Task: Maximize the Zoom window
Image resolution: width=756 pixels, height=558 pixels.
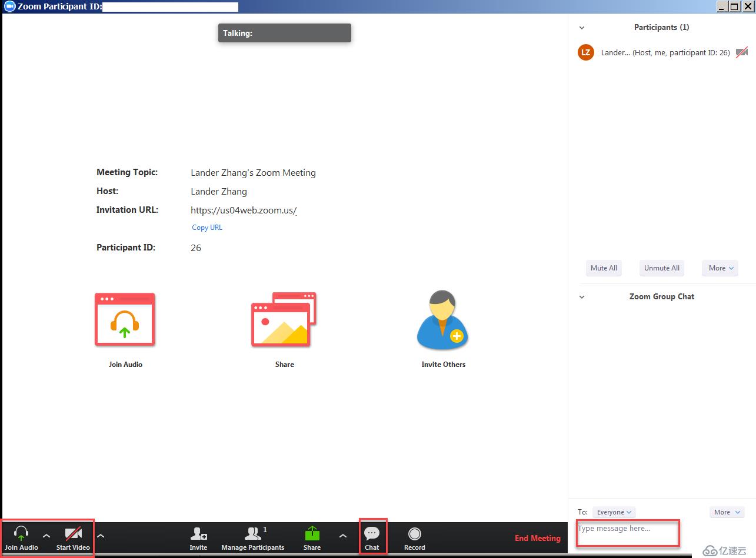Action: pyautogui.click(x=734, y=6)
